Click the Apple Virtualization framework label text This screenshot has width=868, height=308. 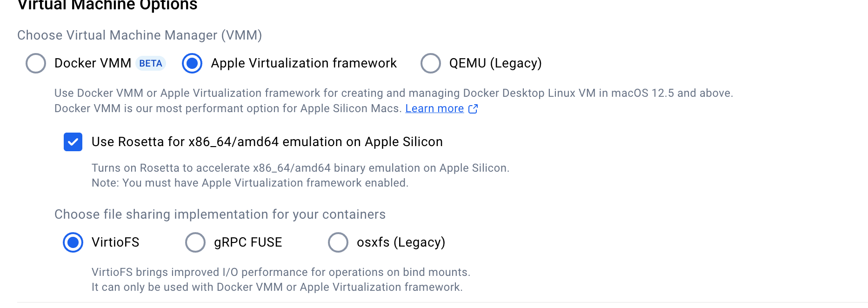(x=304, y=63)
